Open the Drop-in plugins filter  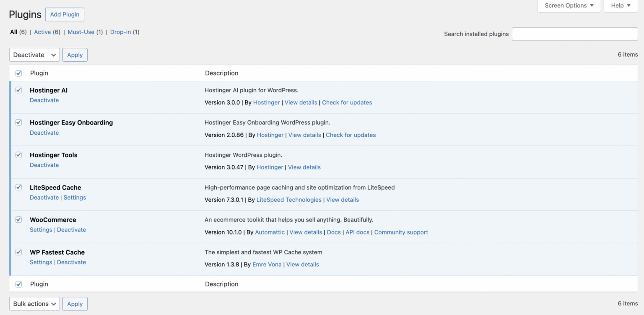(120, 32)
